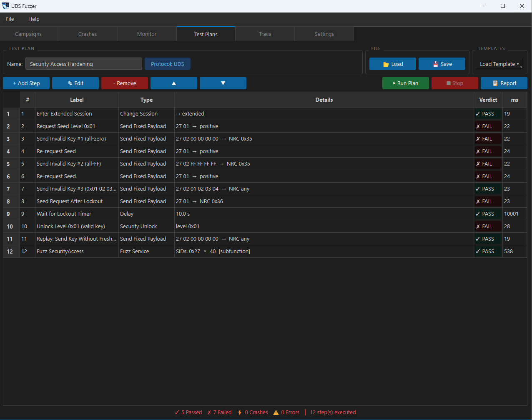The width and height of the screenshot is (532, 420).
Task: Move step down with down arrow
Action: pyautogui.click(x=223, y=83)
